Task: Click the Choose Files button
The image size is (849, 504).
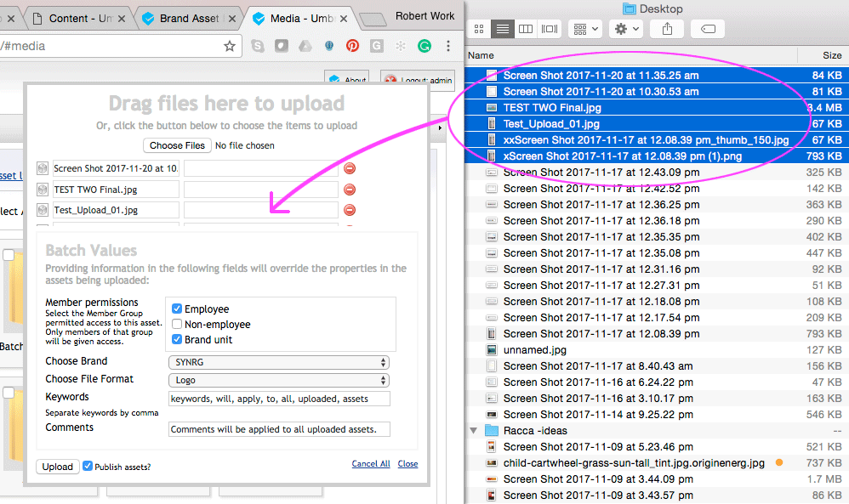Action: pyautogui.click(x=177, y=145)
